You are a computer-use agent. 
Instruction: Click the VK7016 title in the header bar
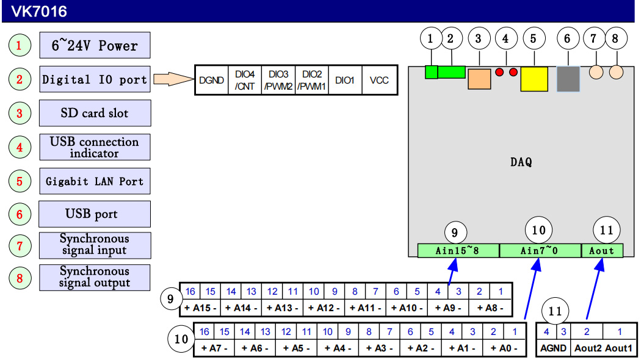tap(39, 11)
